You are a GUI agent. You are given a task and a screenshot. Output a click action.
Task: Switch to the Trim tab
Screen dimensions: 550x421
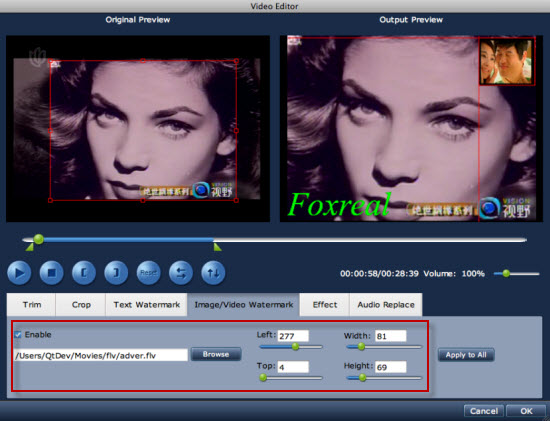tap(32, 305)
